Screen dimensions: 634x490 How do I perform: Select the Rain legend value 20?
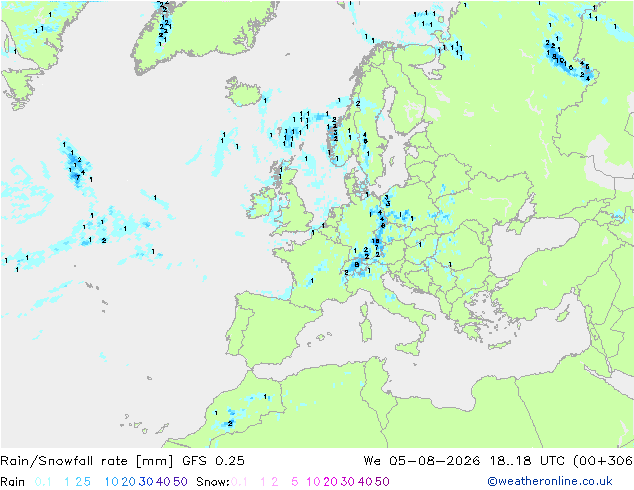(129, 482)
